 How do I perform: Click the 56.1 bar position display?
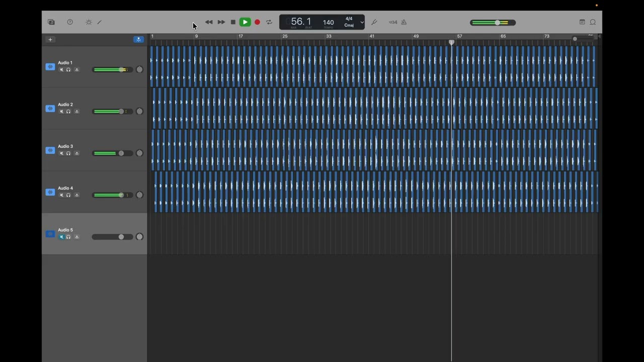pos(301,22)
